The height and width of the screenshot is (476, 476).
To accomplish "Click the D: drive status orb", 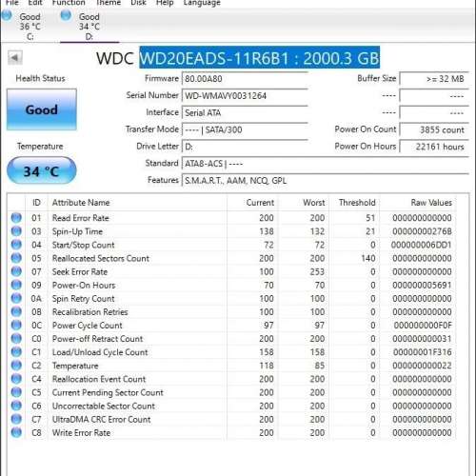I will pyautogui.click(x=66, y=16).
